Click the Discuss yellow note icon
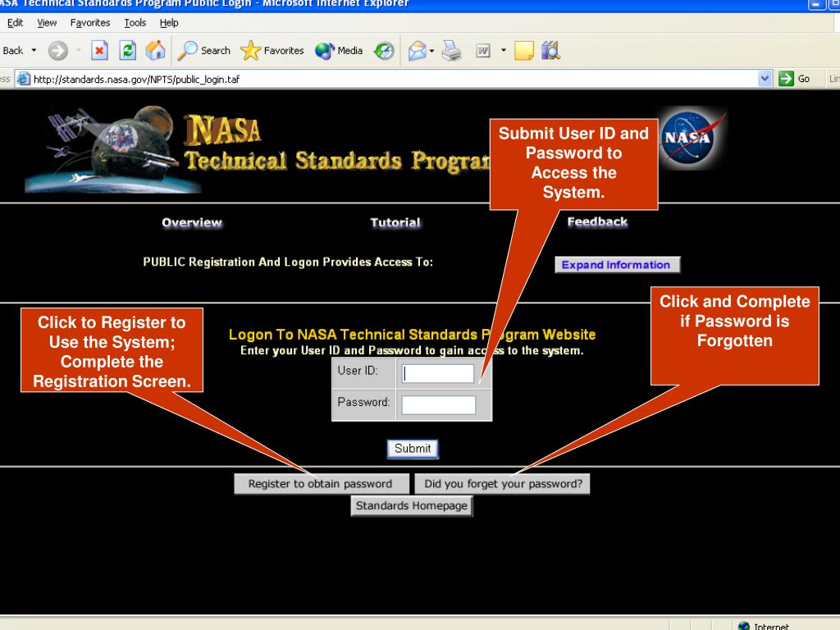Image resolution: width=840 pixels, height=630 pixels. coord(524,51)
